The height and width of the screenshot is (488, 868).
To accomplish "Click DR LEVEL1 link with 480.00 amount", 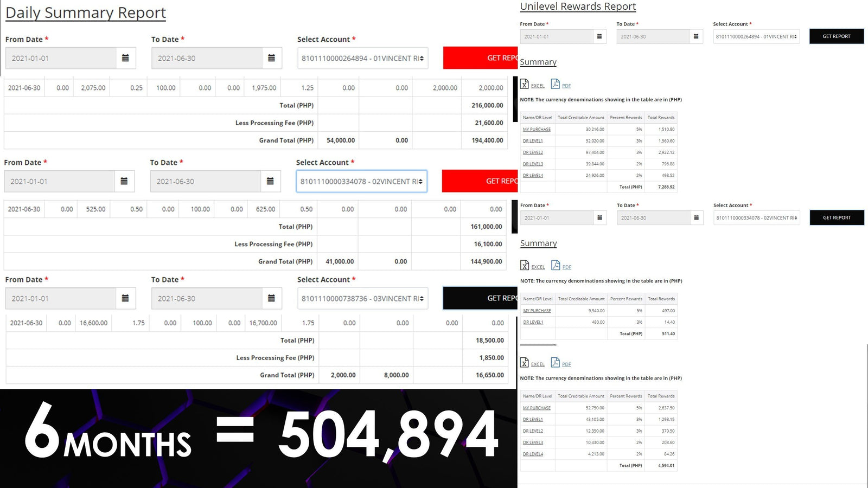I will (533, 322).
